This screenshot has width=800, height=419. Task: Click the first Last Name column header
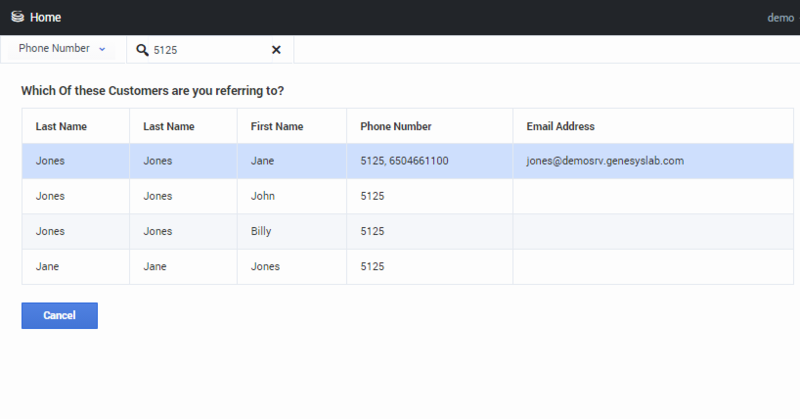61,127
